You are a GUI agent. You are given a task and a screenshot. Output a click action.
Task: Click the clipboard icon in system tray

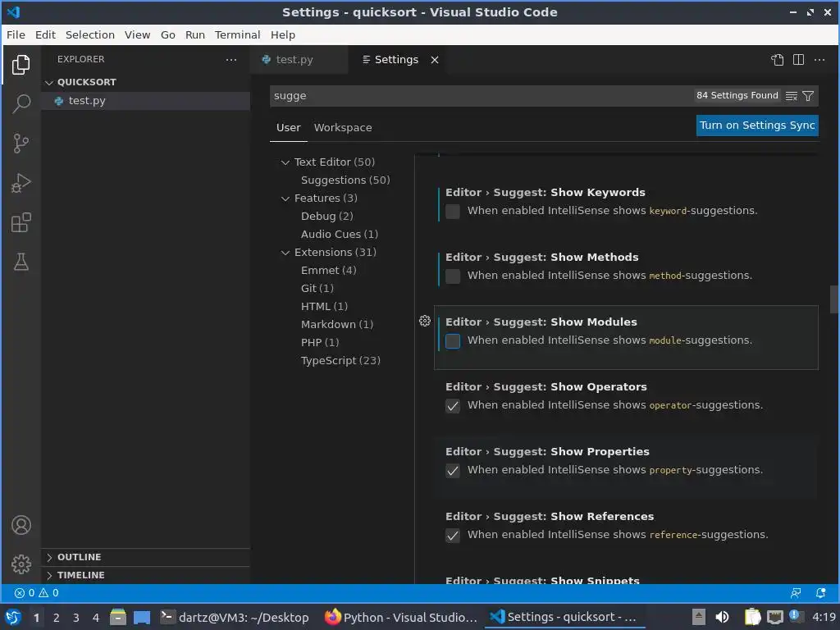click(x=753, y=617)
